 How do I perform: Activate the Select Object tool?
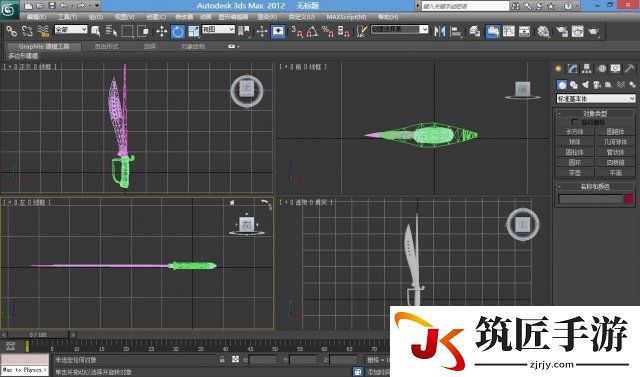click(96, 31)
